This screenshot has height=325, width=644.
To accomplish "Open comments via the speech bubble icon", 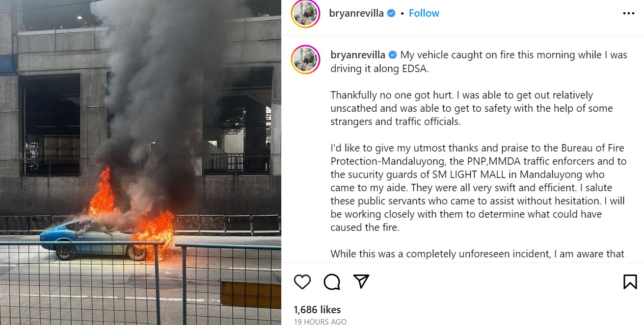I will click(x=332, y=282).
